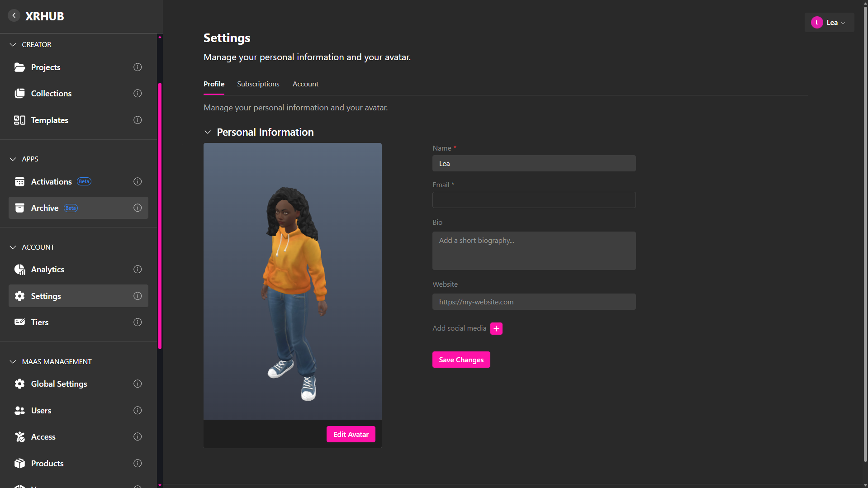Click the Edit Avatar button

coord(351,434)
